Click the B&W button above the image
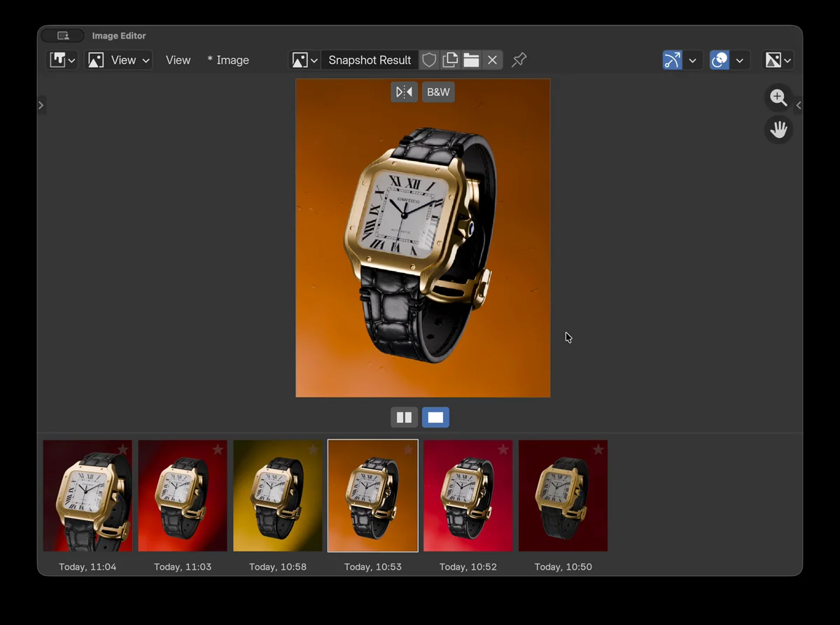The height and width of the screenshot is (625, 840). tap(437, 92)
